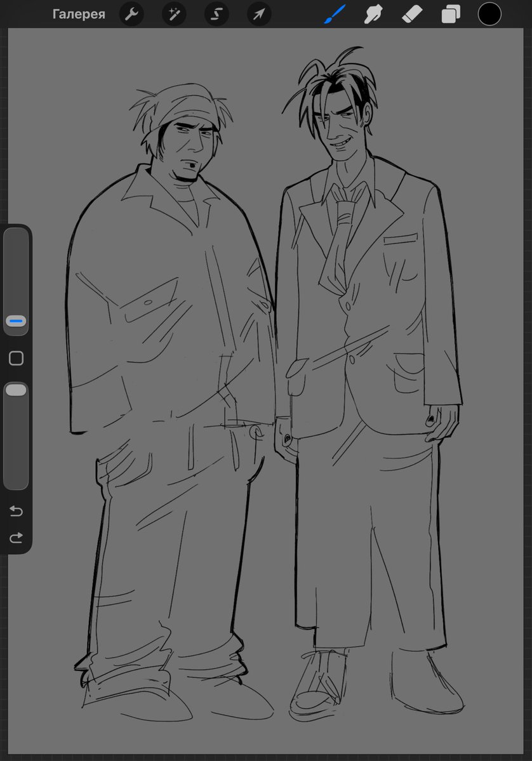This screenshot has width=532, height=761.
Task: Activate the Selection S-shaped tool
Action: (x=216, y=14)
